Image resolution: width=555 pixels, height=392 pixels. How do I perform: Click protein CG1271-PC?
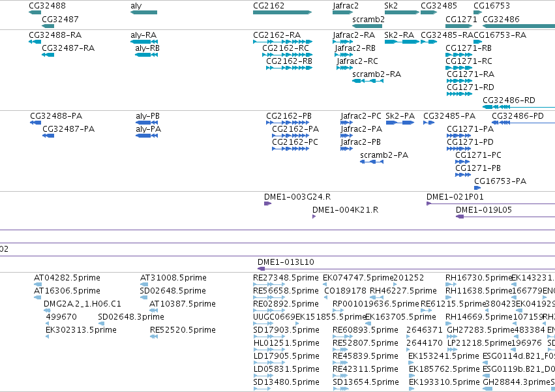(463, 162)
